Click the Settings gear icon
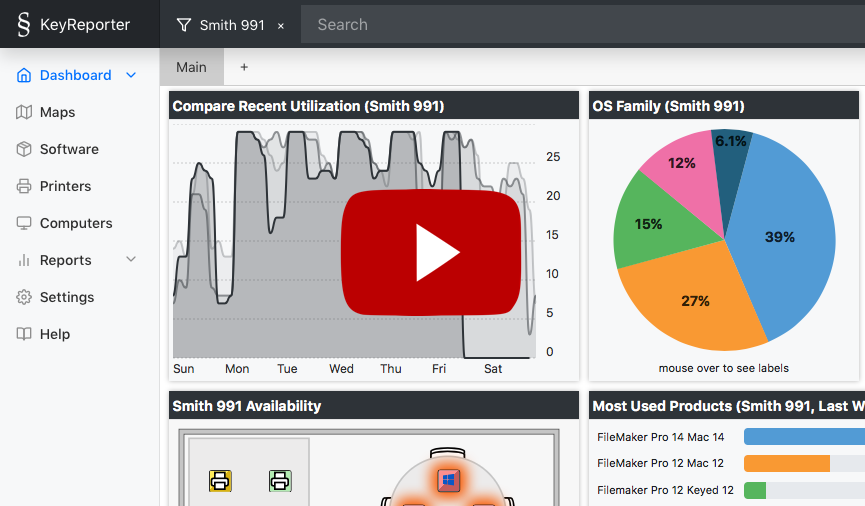The height and width of the screenshot is (506, 865). tap(24, 297)
